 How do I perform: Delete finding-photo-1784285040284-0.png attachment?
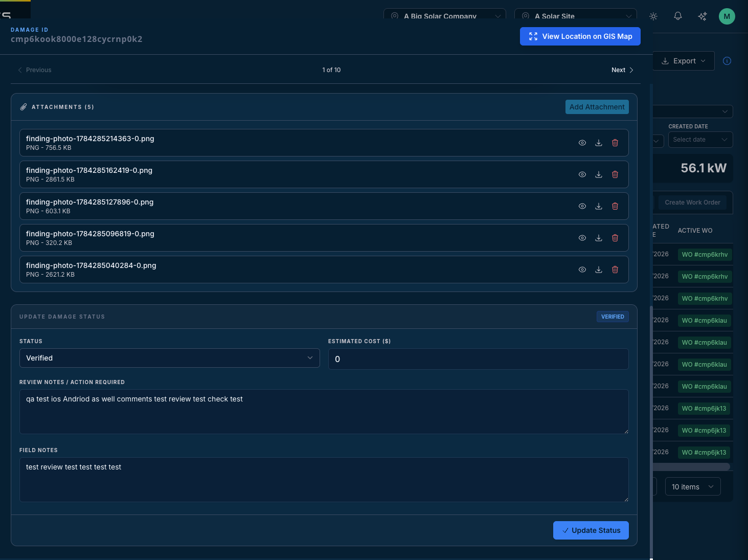pyautogui.click(x=615, y=270)
